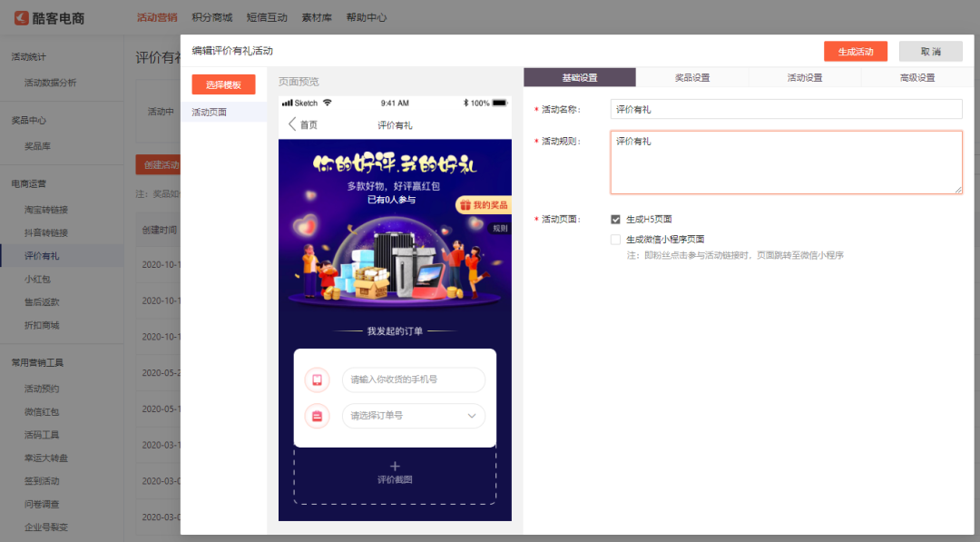Image resolution: width=980 pixels, height=542 pixels.
Task: Open 活动数据分析 in the sidebar
Action: [50, 83]
